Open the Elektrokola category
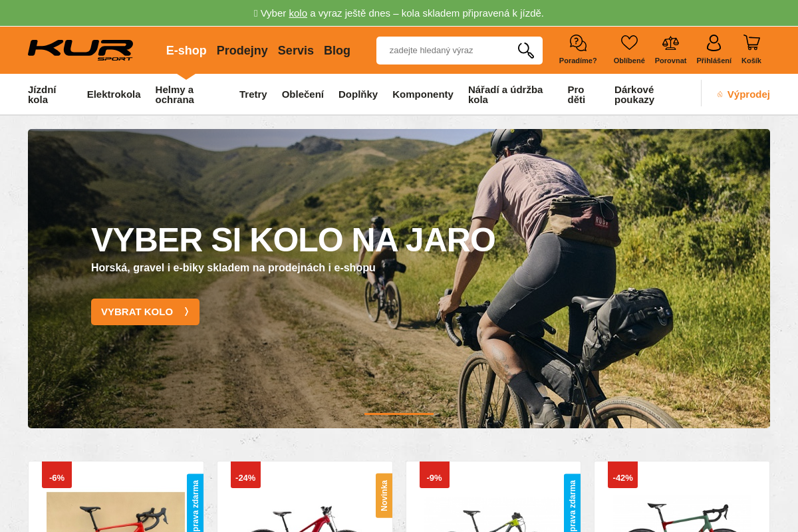The image size is (798, 532). pyautogui.click(x=114, y=94)
